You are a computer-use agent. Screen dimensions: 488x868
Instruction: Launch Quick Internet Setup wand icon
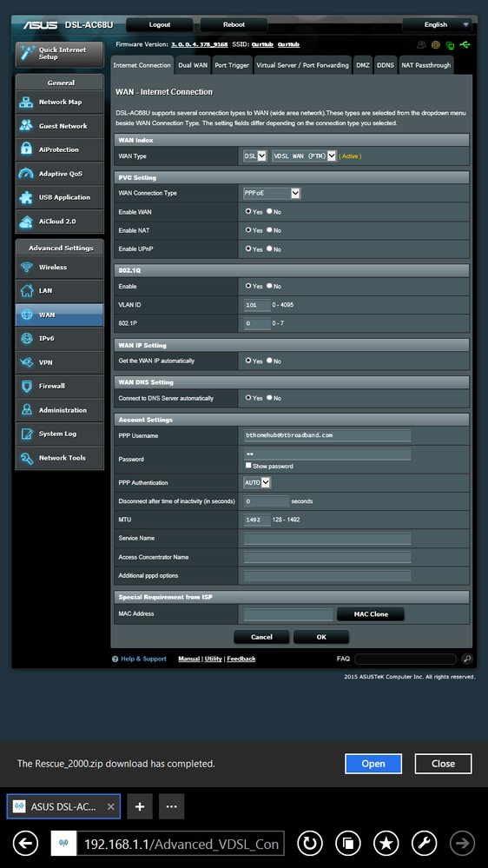pyautogui.click(x=27, y=53)
